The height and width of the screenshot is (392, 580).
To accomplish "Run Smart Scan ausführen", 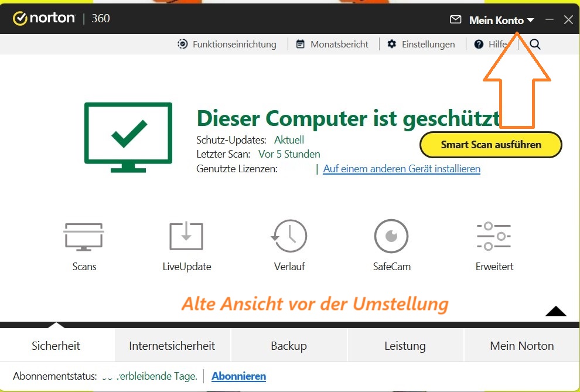I will pyautogui.click(x=491, y=145).
